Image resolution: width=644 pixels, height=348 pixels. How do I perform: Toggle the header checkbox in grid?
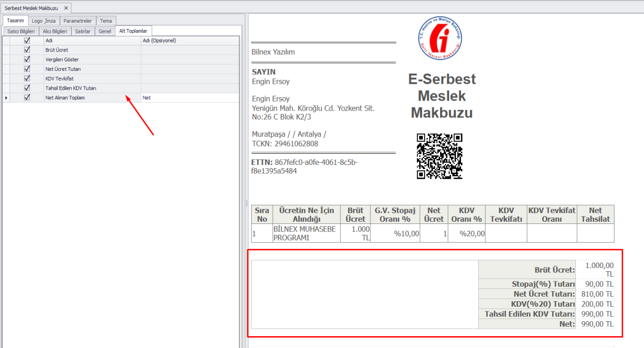(27, 40)
